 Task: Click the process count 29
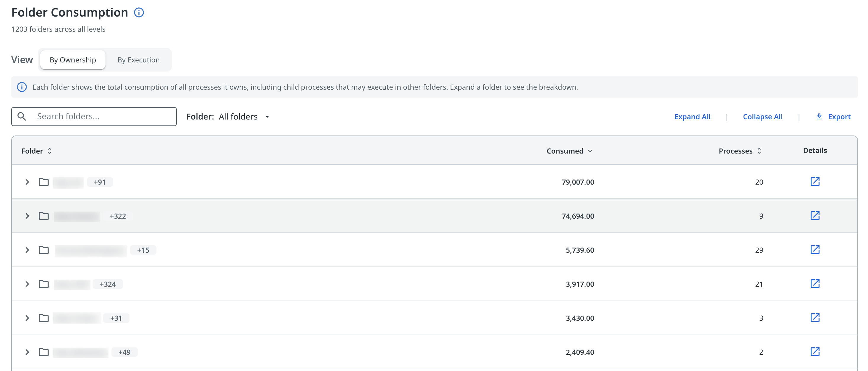(759, 250)
